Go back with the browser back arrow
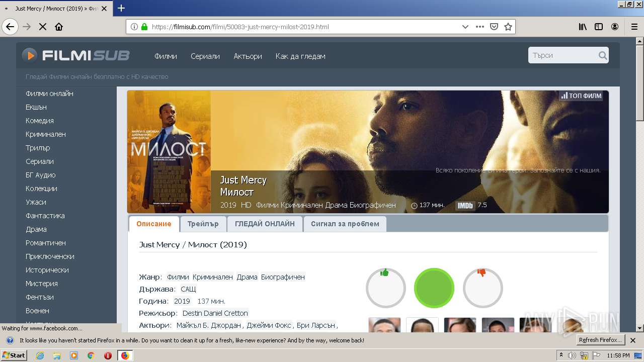Viewport: 644px width, 362px height. (10, 27)
